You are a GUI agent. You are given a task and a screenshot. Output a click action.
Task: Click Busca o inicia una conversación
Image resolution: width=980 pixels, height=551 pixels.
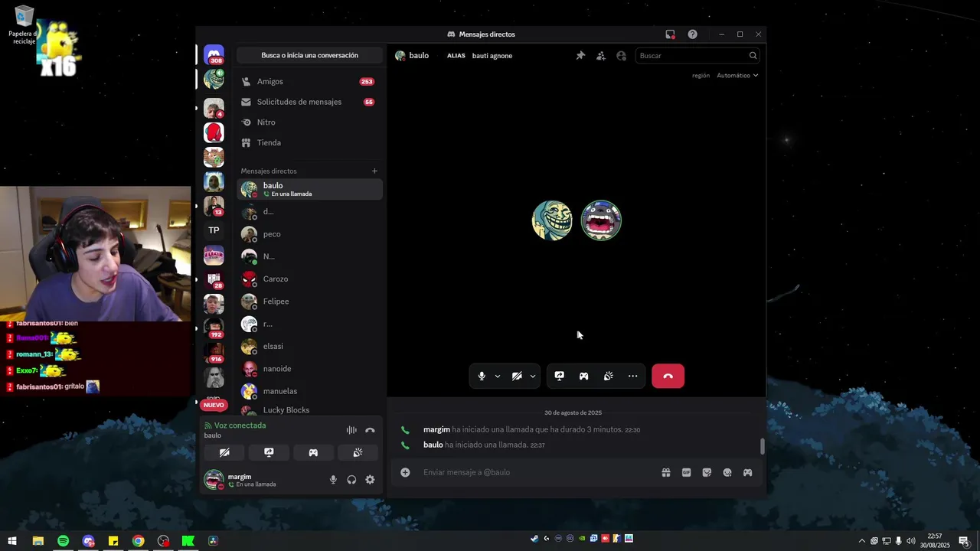[309, 55]
